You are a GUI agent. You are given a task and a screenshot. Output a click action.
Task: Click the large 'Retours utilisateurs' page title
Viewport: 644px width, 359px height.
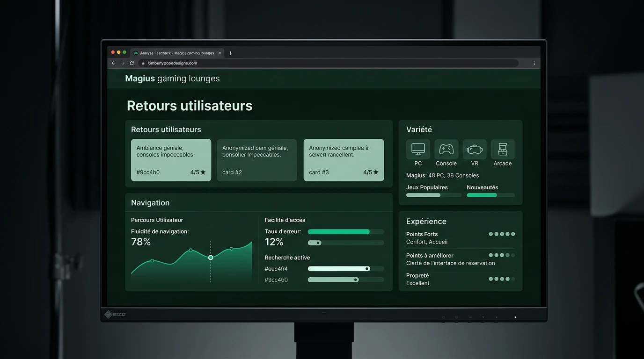coord(190,106)
